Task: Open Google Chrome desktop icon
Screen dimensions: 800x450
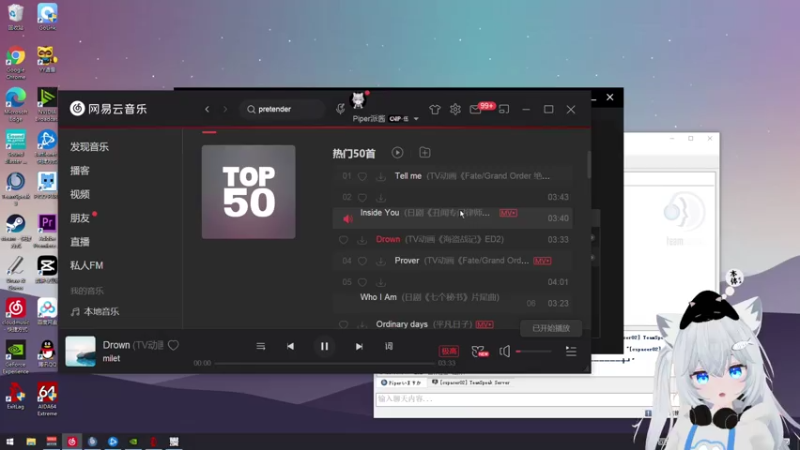Action: [x=16, y=63]
